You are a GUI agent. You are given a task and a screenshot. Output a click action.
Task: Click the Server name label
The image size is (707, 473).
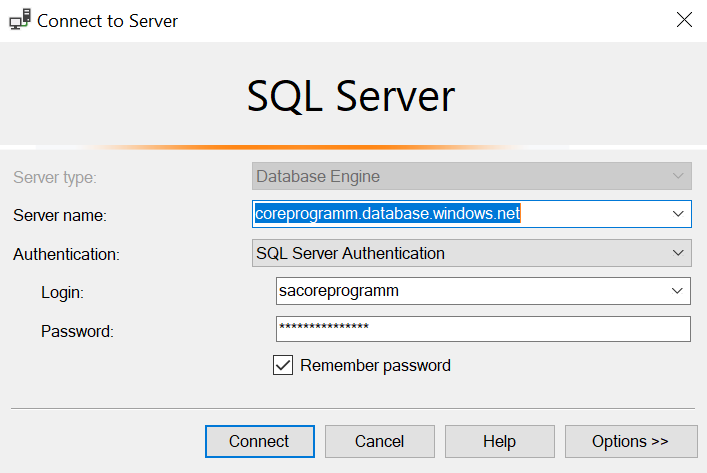60,215
